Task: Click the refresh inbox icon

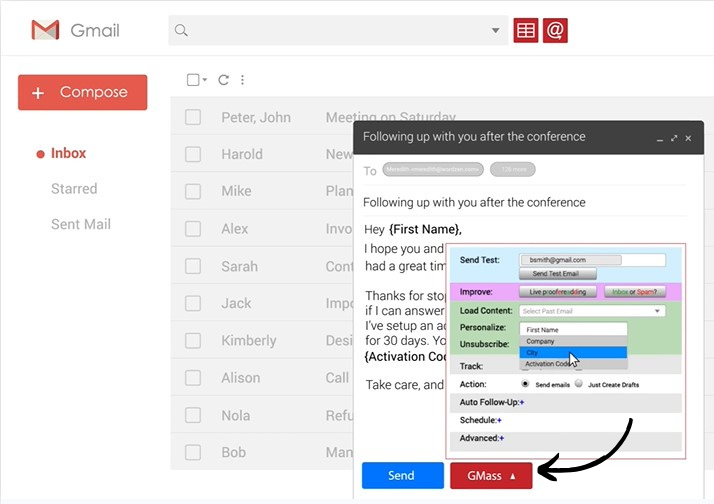Action: click(223, 80)
